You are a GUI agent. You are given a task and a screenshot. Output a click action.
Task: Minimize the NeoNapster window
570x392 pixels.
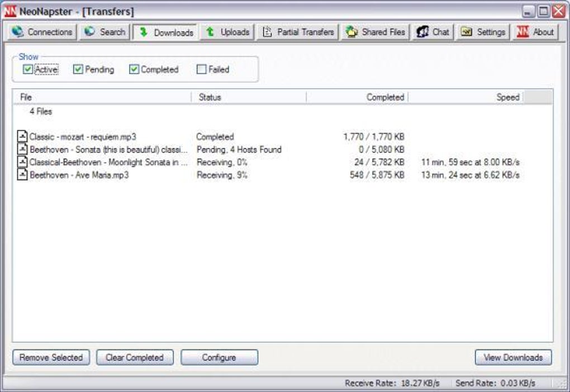528,11
